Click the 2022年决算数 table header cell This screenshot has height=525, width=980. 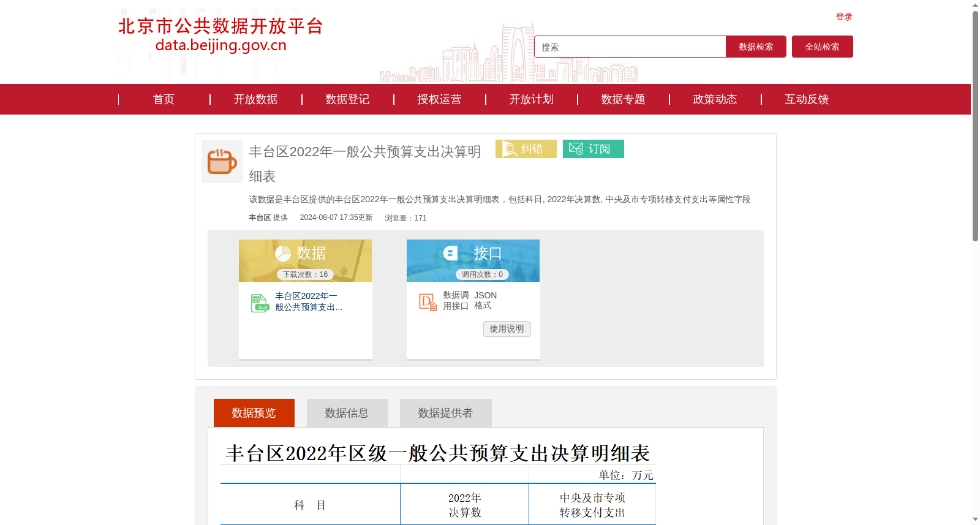pos(465,505)
